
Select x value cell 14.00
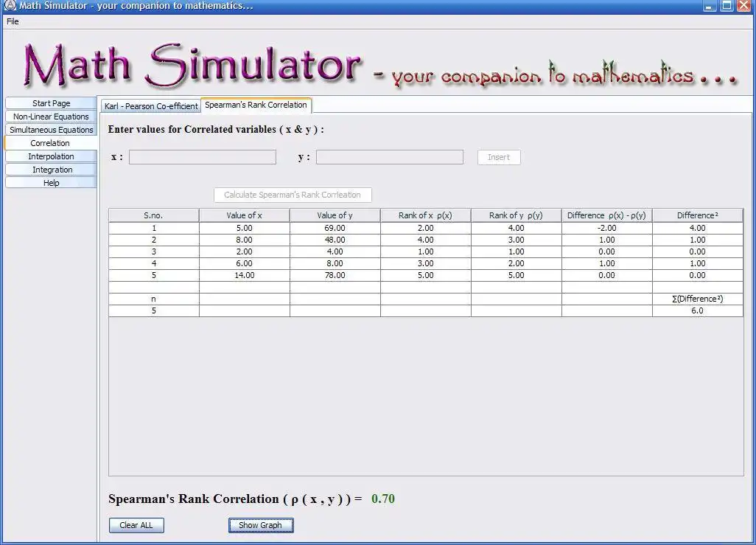point(245,275)
